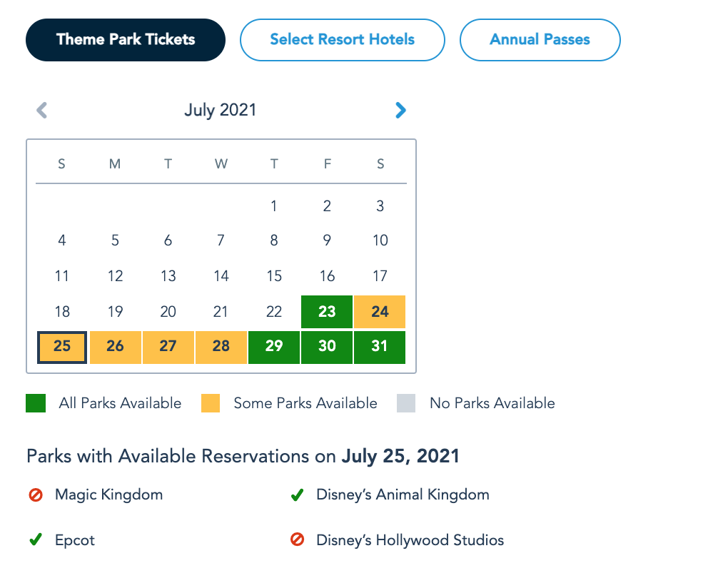
Task: Click Hollywood Studios unavailable icon
Action: pyautogui.click(x=298, y=540)
